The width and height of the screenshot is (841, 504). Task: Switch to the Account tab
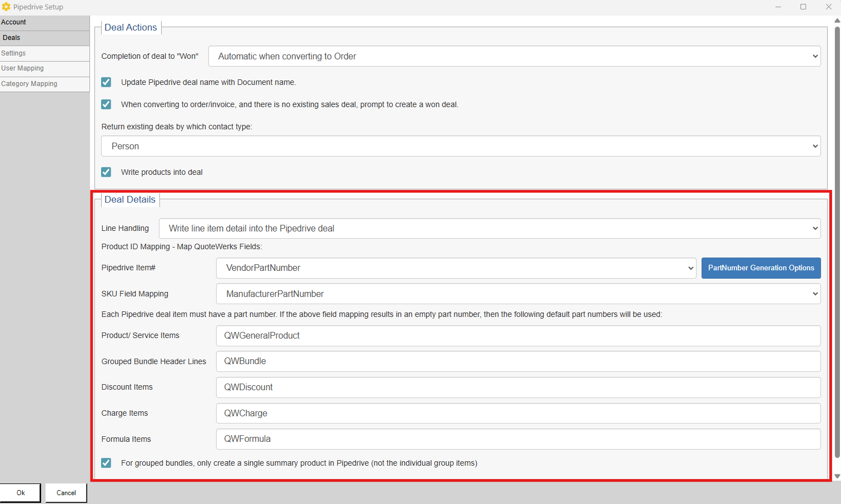(x=44, y=22)
